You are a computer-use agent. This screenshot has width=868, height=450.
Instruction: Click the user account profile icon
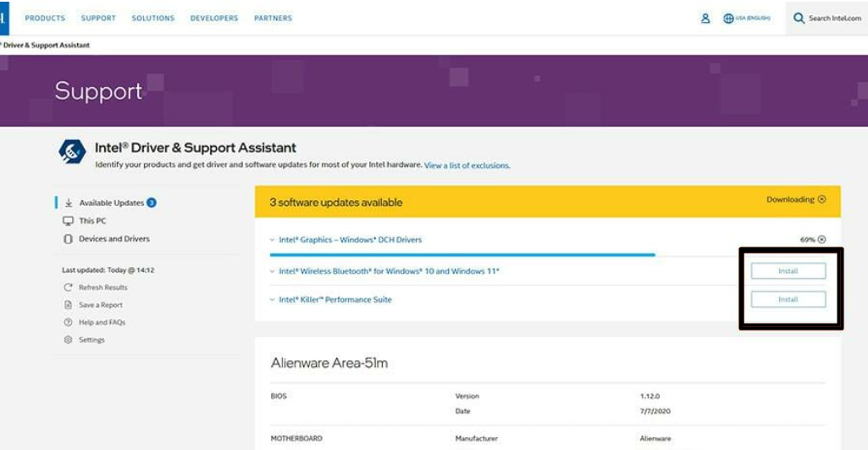coord(705,18)
